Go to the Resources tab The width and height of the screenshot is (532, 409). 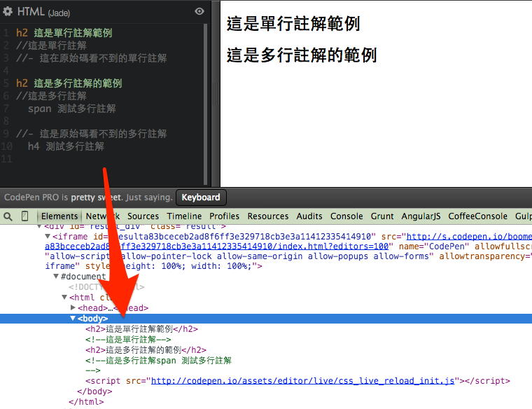click(267, 216)
